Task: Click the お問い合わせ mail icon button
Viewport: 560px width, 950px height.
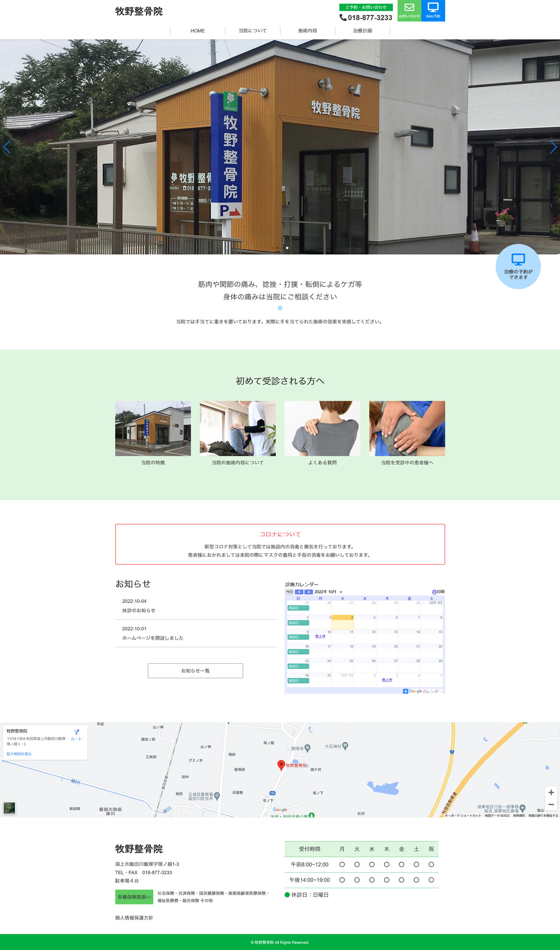Action: click(409, 11)
